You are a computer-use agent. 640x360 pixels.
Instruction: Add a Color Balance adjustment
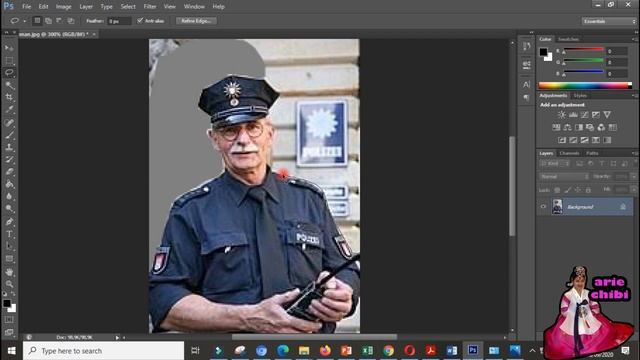567,128
